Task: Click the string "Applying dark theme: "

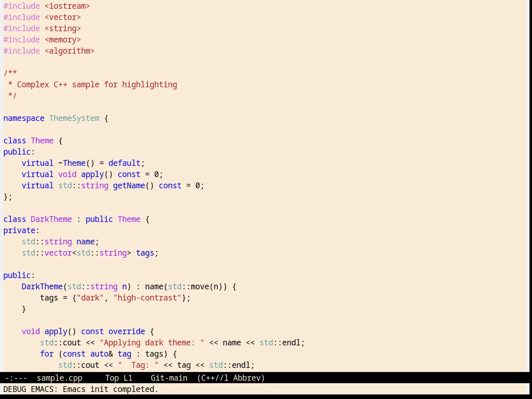Action: click(152, 342)
